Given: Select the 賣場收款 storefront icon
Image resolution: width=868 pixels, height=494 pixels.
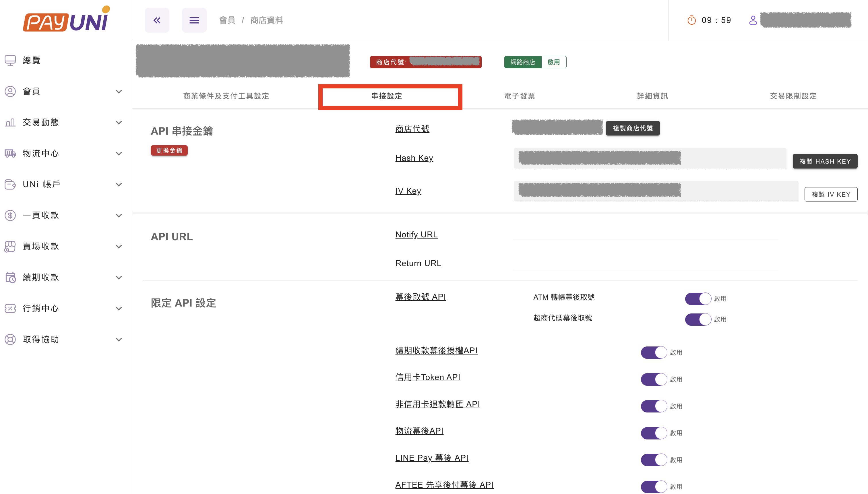Looking at the screenshot, I should pos(10,246).
